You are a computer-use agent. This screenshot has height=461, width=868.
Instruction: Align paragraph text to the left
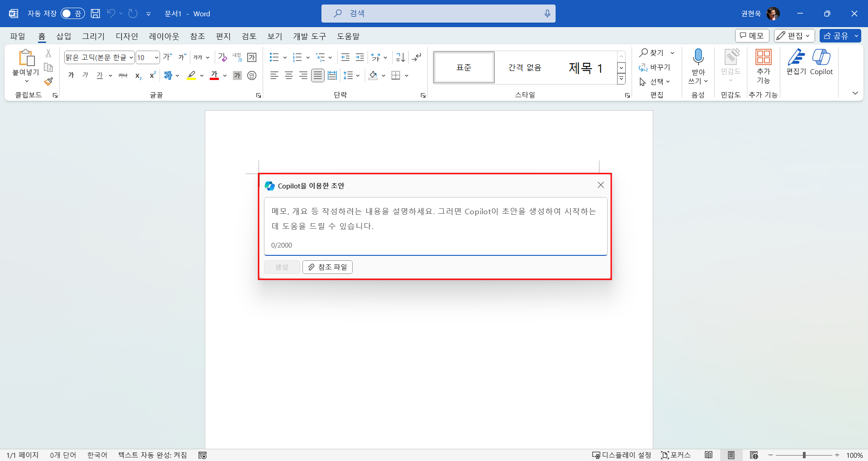click(x=274, y=75)
